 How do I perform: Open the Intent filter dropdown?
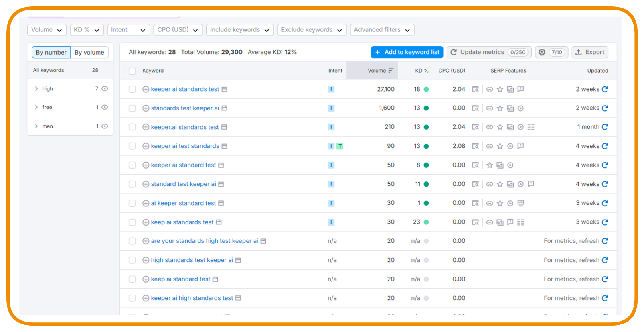click(x=128, y=30)
